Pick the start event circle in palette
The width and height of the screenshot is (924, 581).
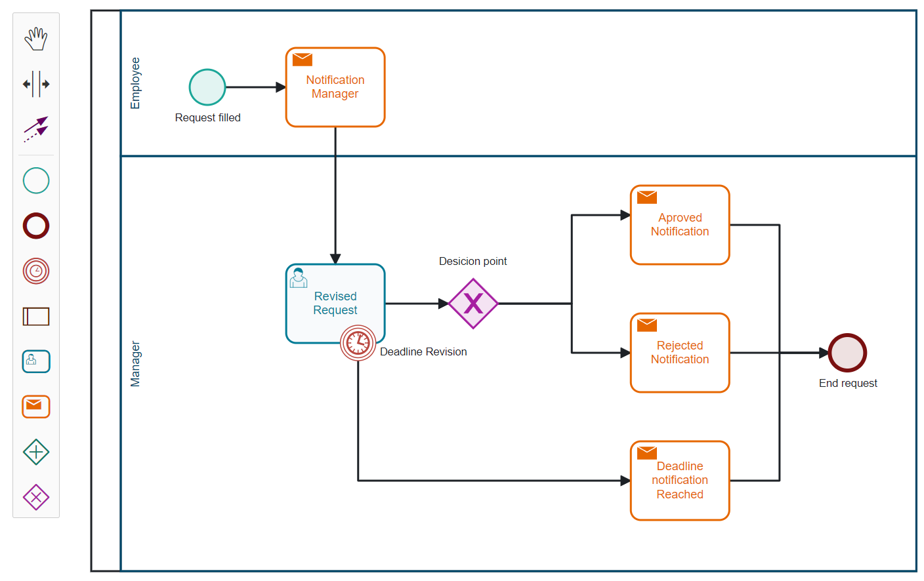click(36, 180)
